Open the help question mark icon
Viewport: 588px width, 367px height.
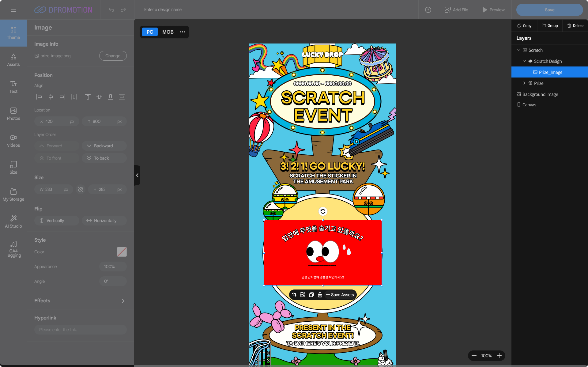pyautogui.click(x=428, y=10)
